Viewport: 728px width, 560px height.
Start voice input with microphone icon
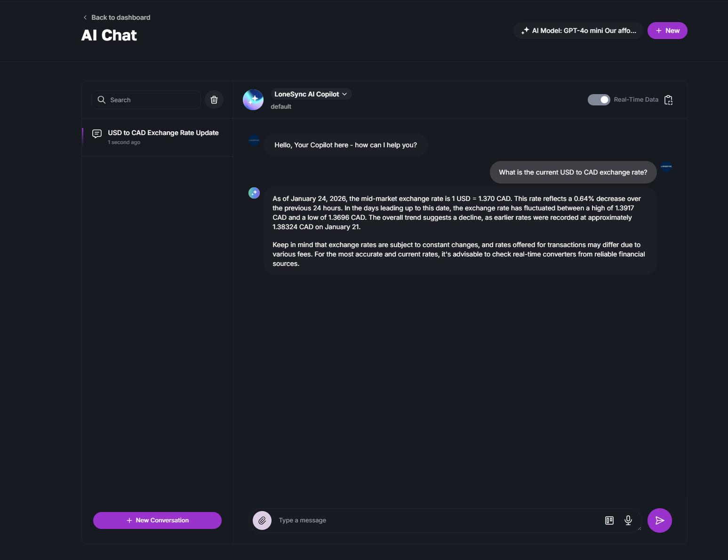[x=628, y=520]
